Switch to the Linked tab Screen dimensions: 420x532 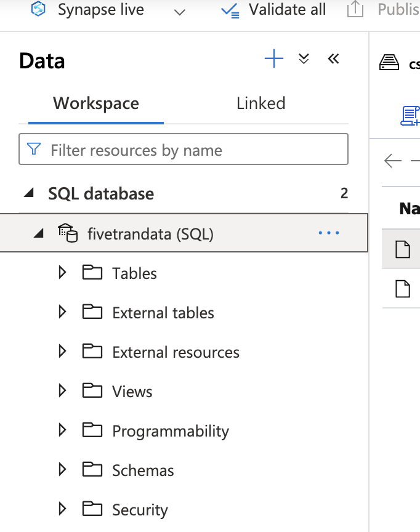pos(261,103)
